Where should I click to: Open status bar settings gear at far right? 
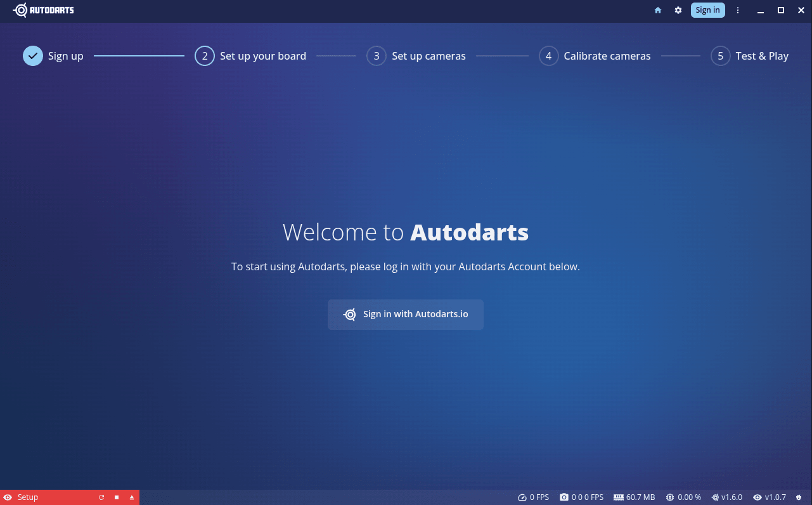(799, 497)
